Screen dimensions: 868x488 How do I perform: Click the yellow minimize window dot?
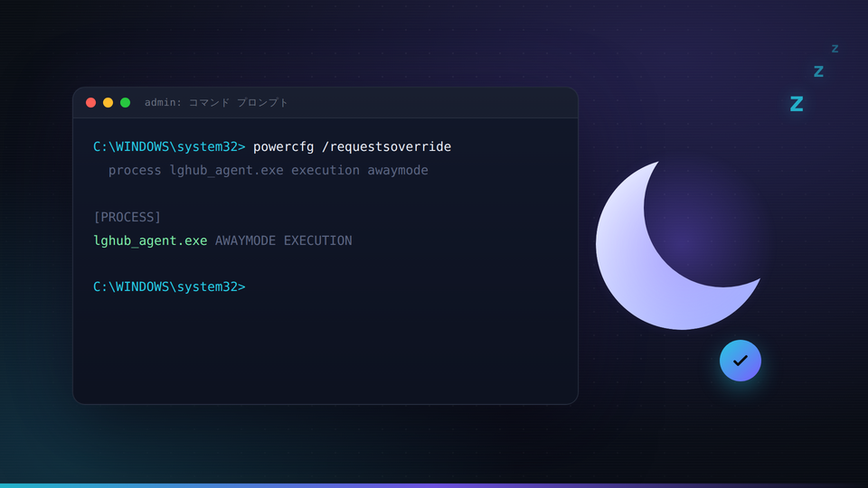point(108,102)
